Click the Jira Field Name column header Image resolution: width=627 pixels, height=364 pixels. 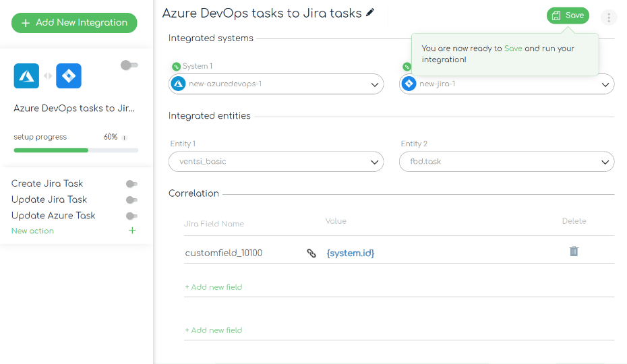tap(214, 224)
